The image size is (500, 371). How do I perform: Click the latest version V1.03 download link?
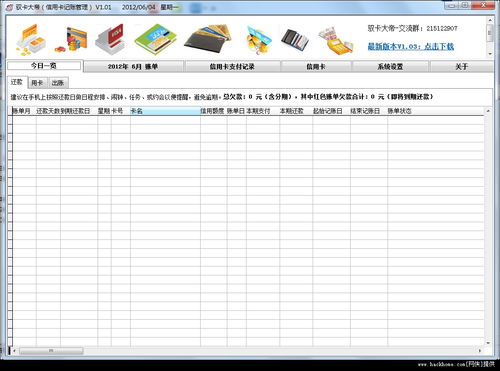pyautogui.click(x=411, y=46)
